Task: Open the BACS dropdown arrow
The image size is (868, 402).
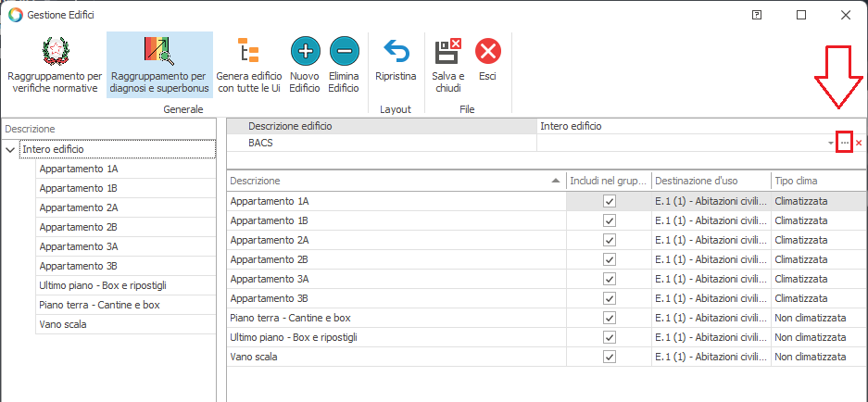Action: click(830, 143)
